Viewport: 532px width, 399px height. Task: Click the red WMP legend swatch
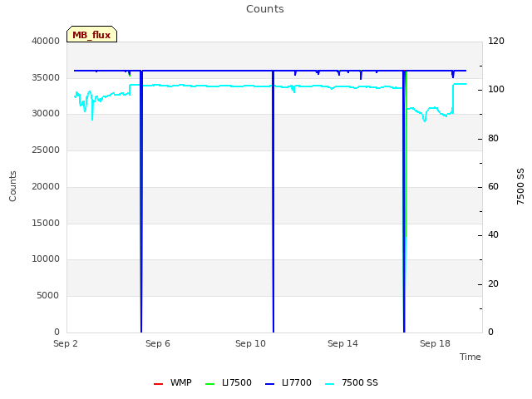159,384
